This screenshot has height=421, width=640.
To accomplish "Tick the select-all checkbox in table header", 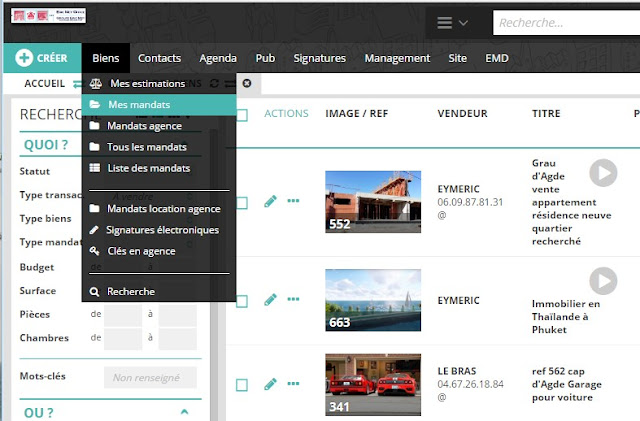I will point(242,116).
